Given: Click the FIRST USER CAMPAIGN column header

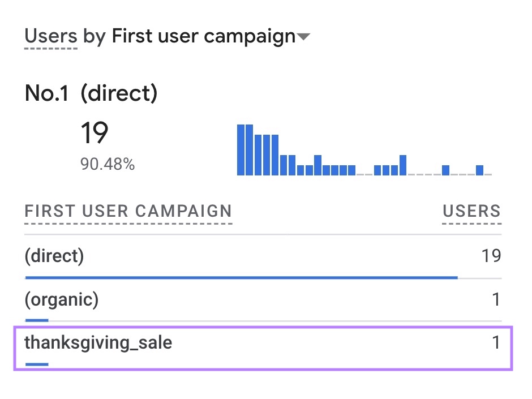Looking at the screenshot, I should [128, 211].
